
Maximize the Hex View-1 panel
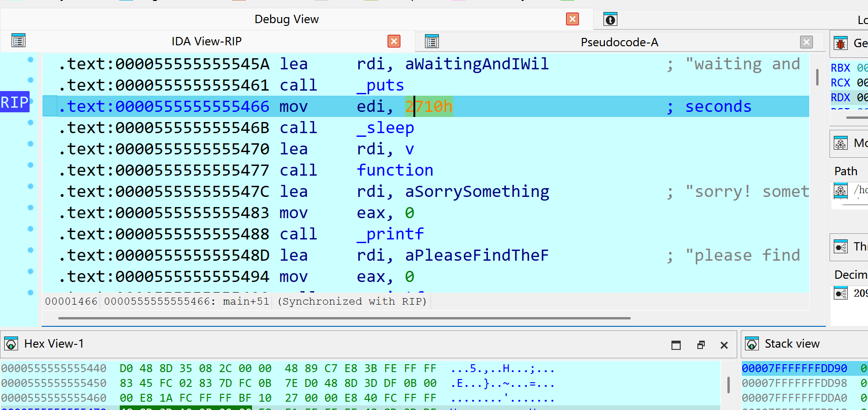click(676, 345)
